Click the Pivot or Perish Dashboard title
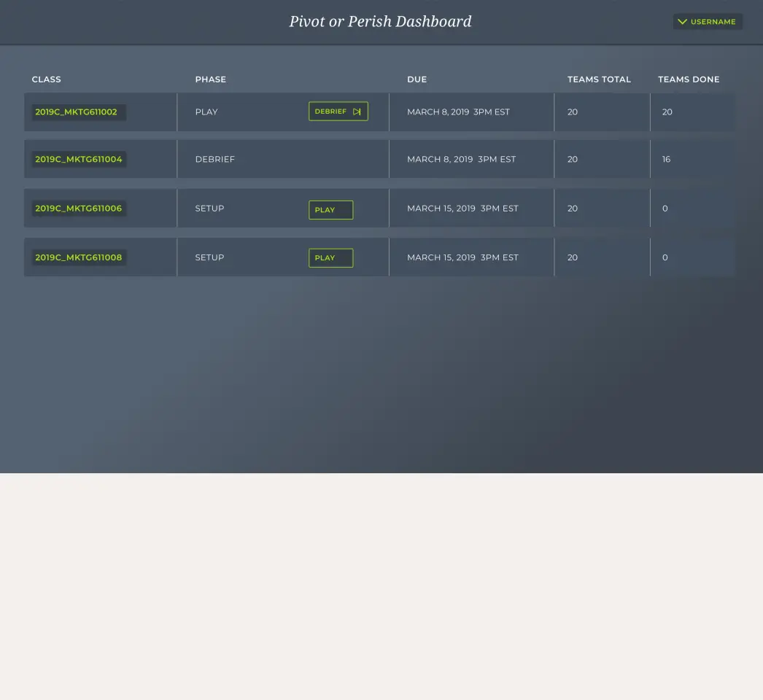 [x=380, y=22]
